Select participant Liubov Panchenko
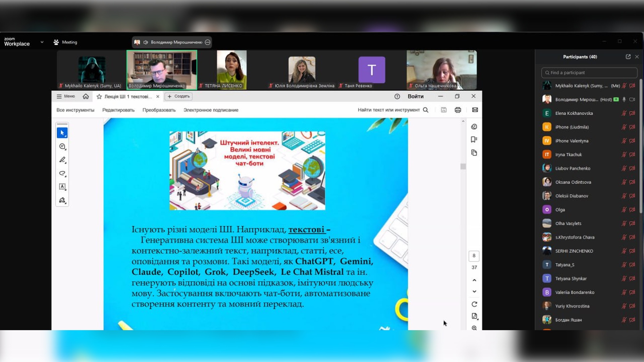 pyautogui.click(x=589, y=168)
